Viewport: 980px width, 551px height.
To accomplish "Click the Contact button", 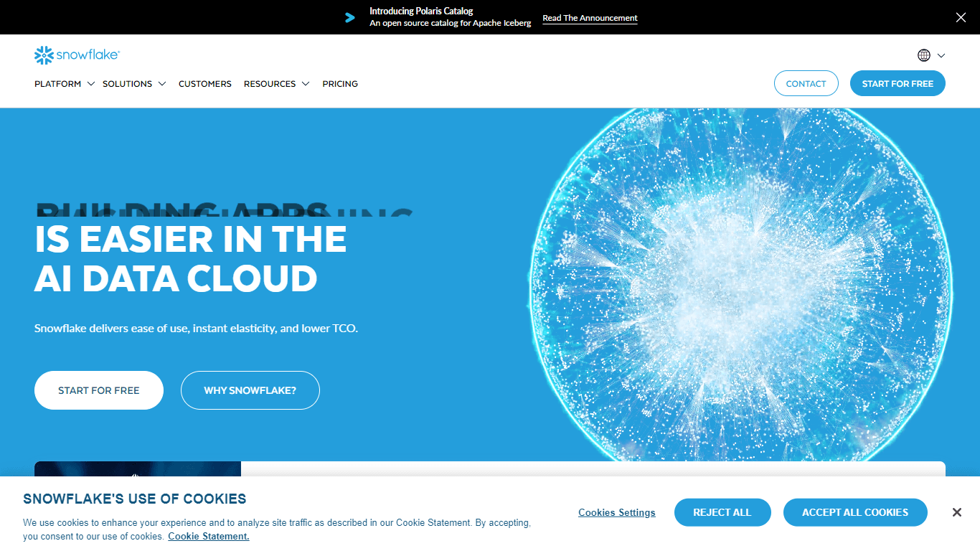I will point(806,83).
